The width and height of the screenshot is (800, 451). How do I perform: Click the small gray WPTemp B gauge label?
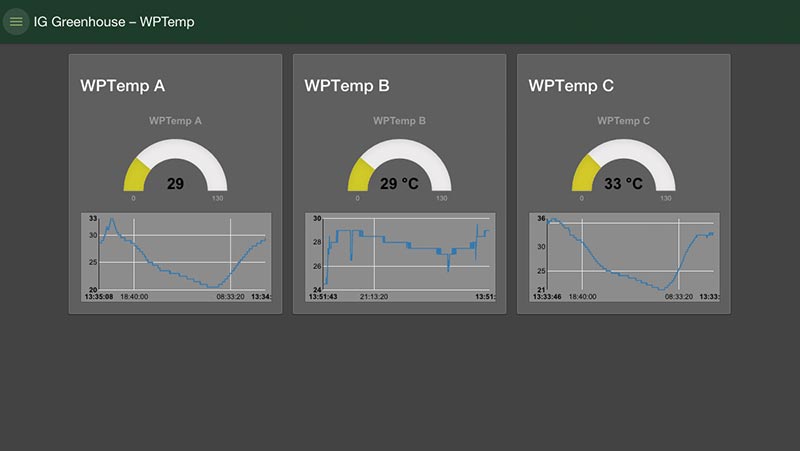(x=400, y=121)
